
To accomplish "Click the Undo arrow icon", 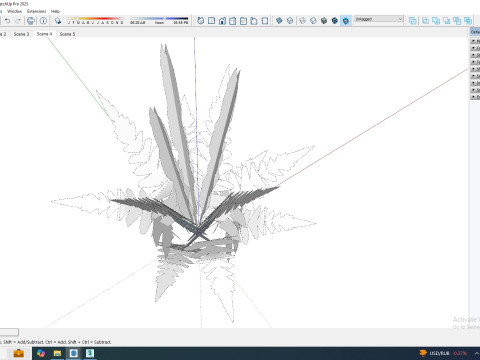I will (x=7, y=21).
